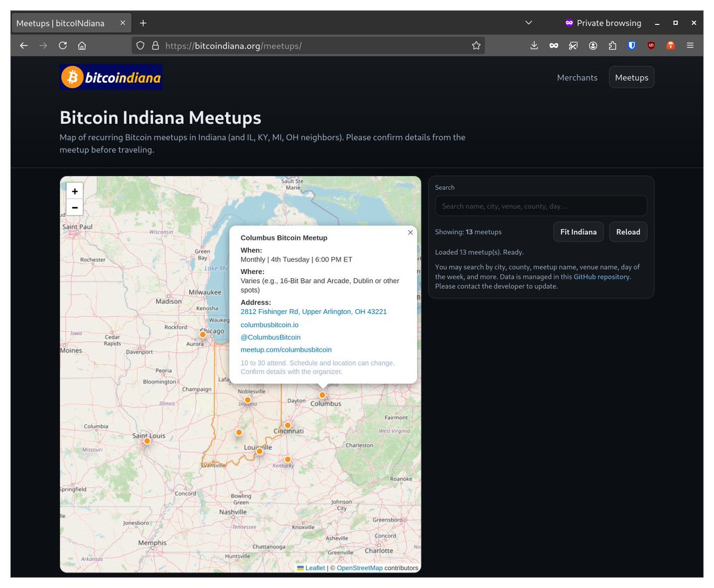Select the Louisville map marker
The width and height of the screenshot is (714, 588).
[259, 451]
